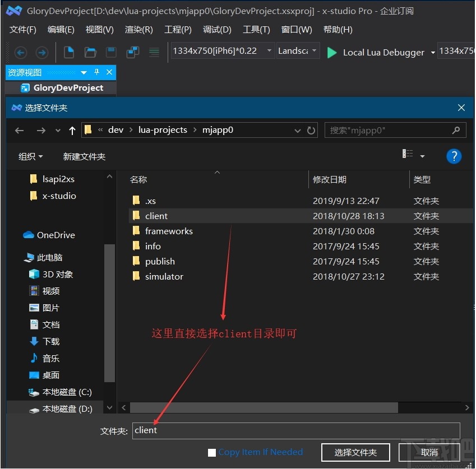Click the Save icon in the toolbar
The height and width of the screenshot is (469, 476).
[111, 52]
